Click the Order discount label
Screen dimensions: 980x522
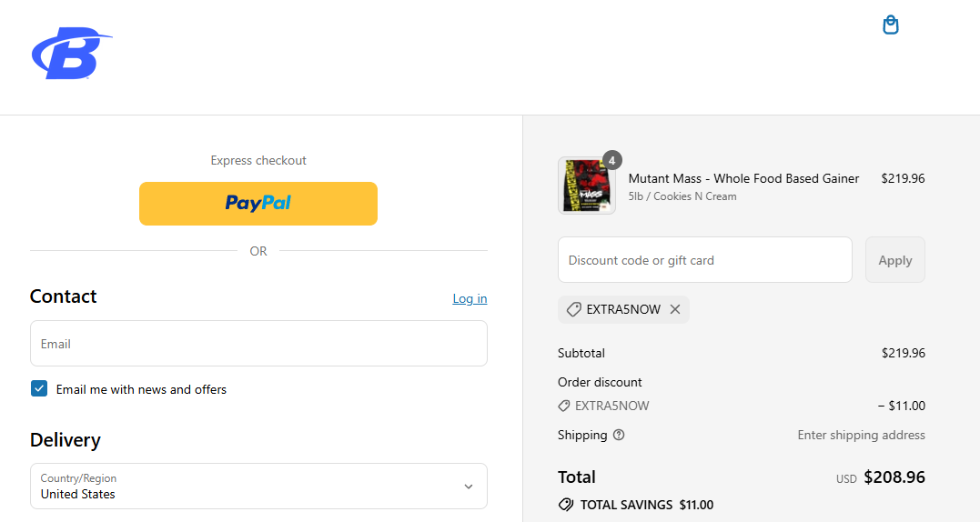coord(600,382)
